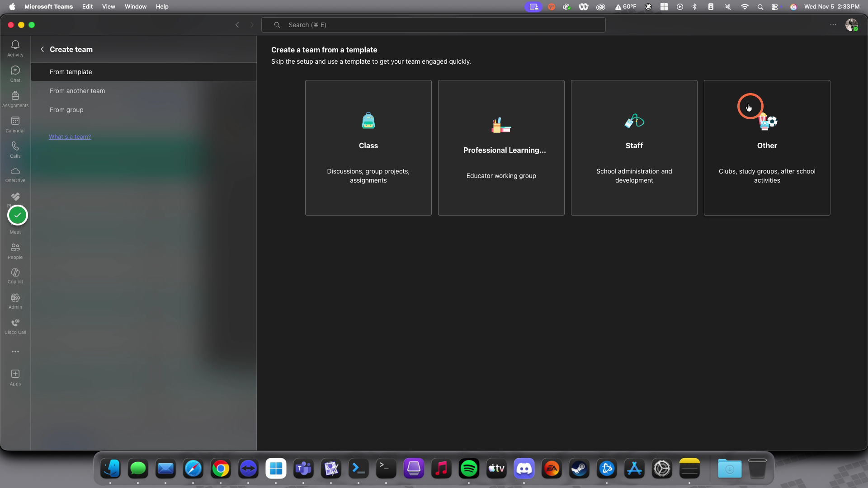868x488 pixels.
Task: Open Apps store in sidebar
Action: (15, 378)
